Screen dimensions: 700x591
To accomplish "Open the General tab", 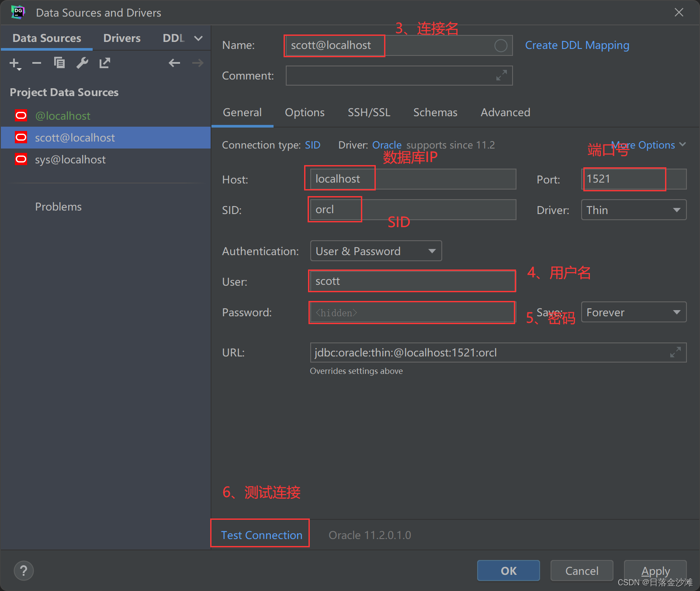I will pos(242,113).
